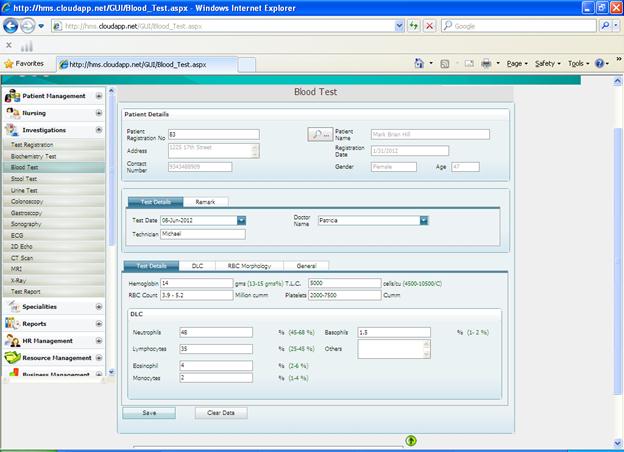Click the browser Refresh icon

click(x=413, y=26)
